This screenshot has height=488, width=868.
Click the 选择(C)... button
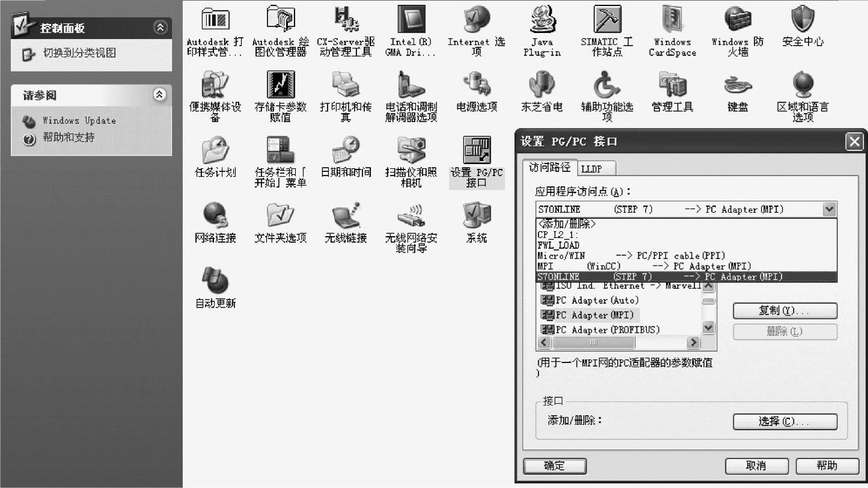tap(785, 421)
